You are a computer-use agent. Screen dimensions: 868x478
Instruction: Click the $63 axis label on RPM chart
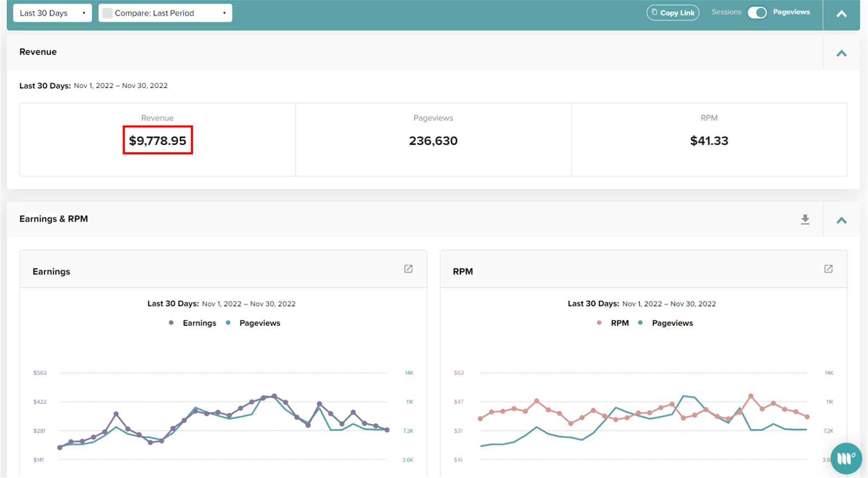click(x=459, y=373)
